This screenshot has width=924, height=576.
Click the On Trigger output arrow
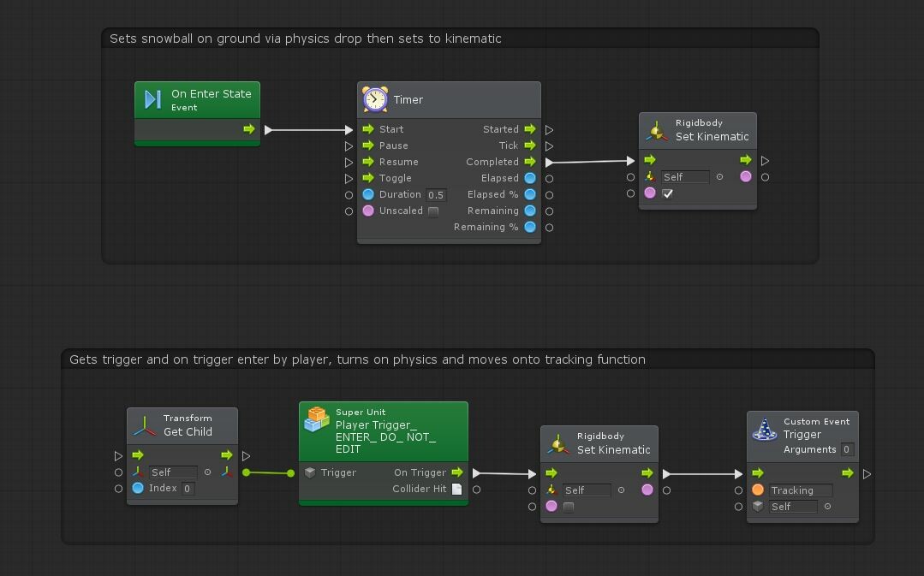(456, 472)
